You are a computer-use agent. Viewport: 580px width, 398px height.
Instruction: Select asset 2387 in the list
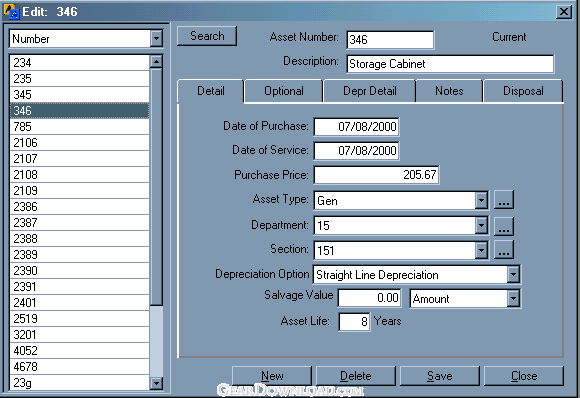[x=79, y=222]
